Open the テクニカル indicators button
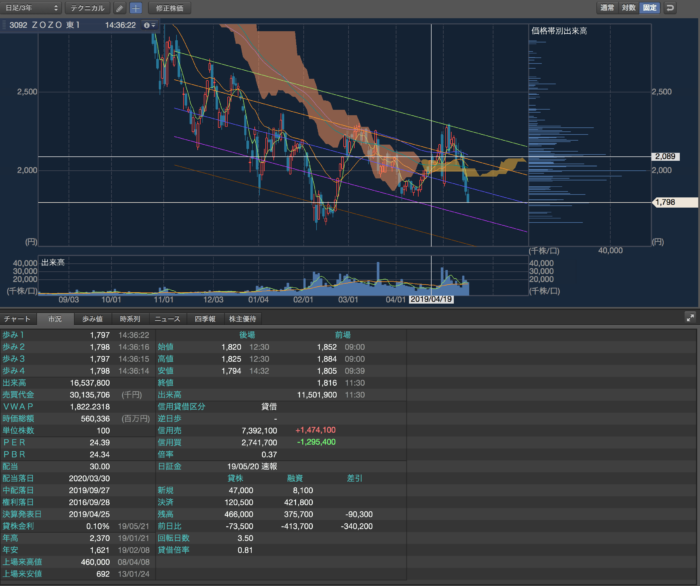Image resolution: width=700 pixels, height=586 pixels. (x=88, y=8)
